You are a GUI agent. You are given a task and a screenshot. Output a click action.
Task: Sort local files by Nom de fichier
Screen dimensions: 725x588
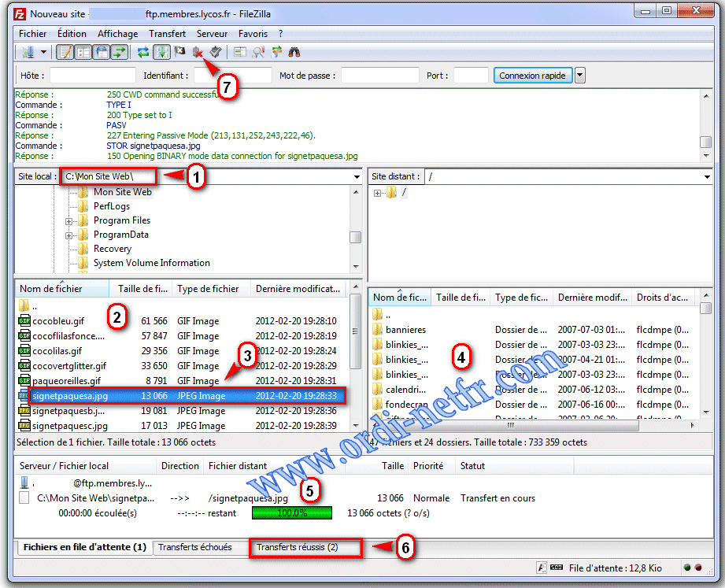click(x=62, y=289)
